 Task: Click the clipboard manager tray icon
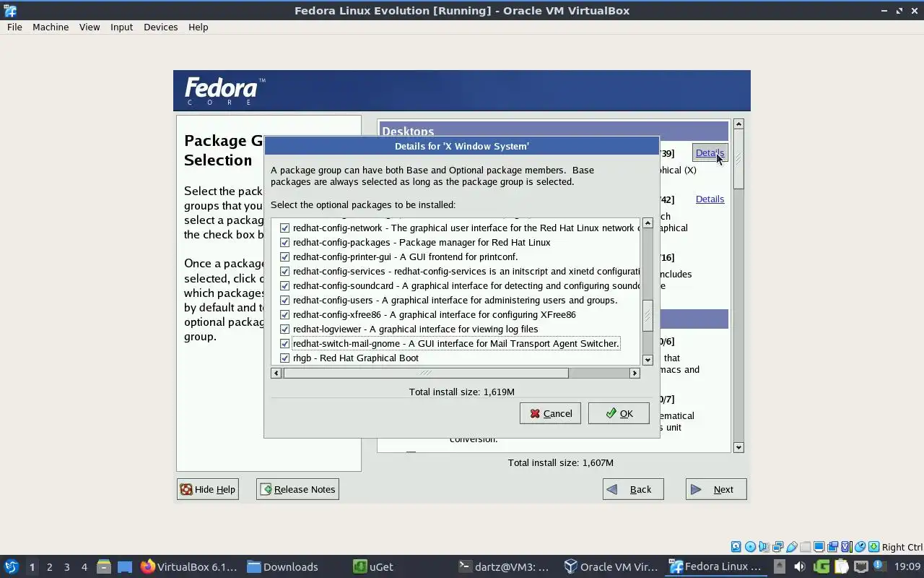click(x=841, y=566)
